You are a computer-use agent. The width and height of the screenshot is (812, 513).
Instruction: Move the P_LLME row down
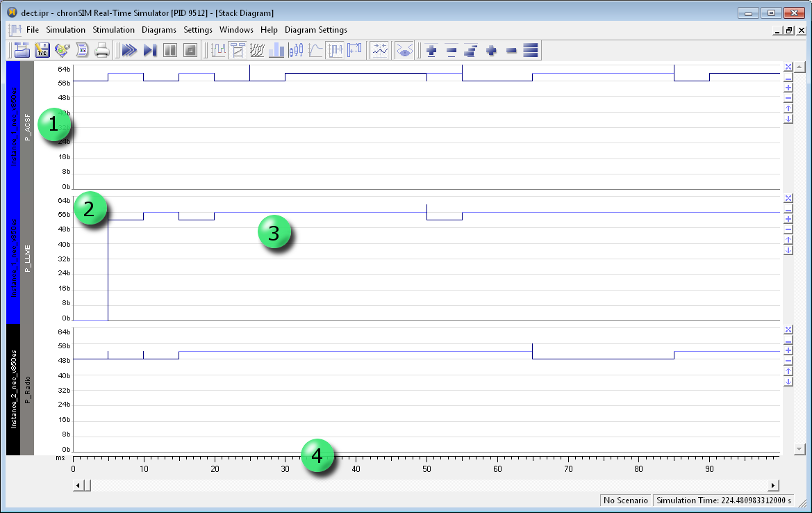788,250
